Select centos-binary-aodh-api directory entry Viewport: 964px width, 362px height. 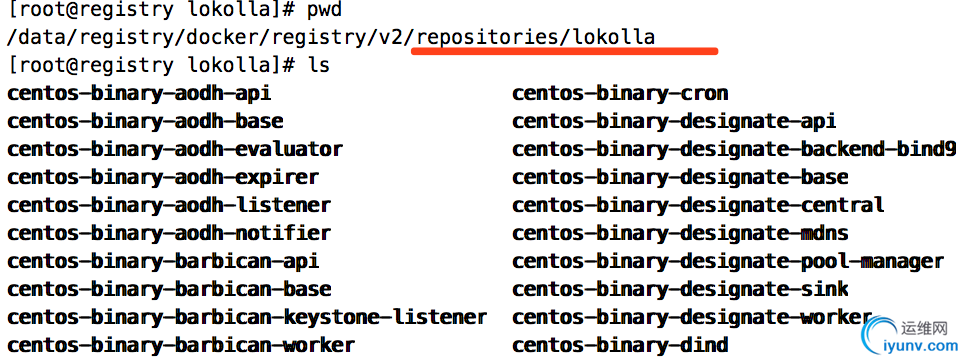coord(139,93)
